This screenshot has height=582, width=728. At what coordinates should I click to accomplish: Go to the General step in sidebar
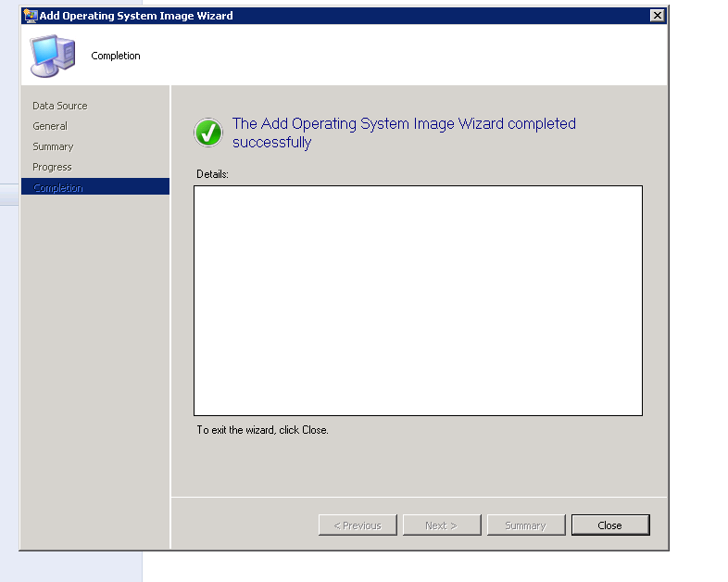coord(50,126)
